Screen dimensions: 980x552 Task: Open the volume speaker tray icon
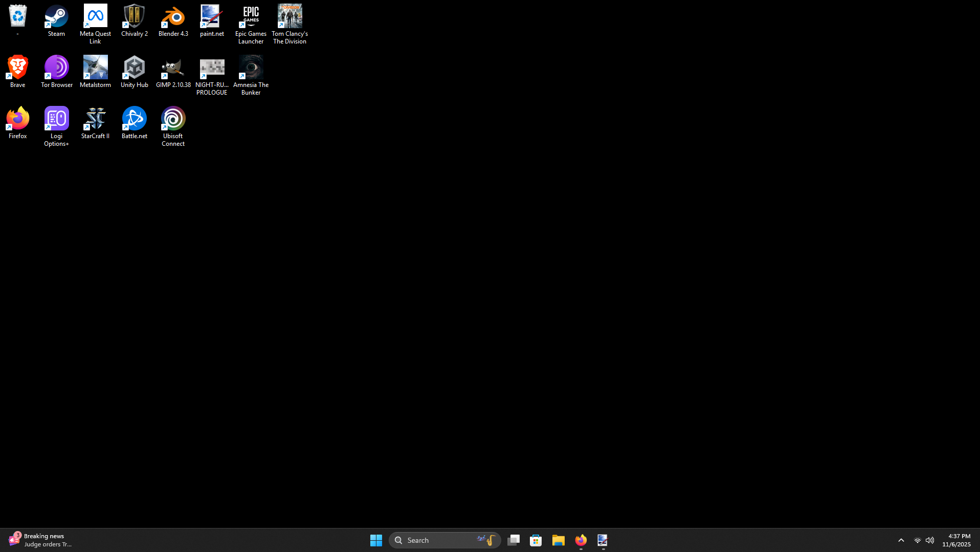click(930, 540)
